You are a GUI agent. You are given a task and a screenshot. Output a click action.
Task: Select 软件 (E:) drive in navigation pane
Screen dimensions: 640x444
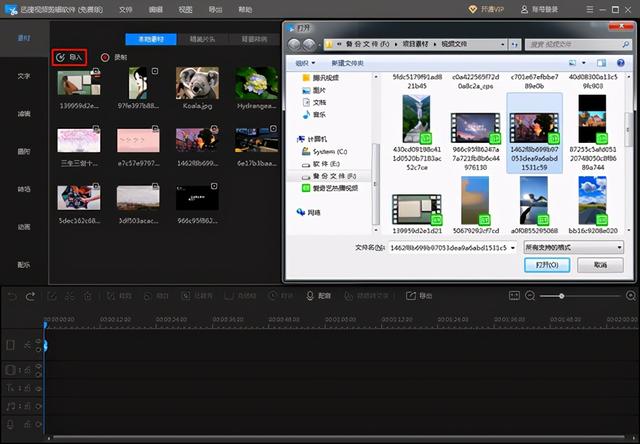[321, 164]
